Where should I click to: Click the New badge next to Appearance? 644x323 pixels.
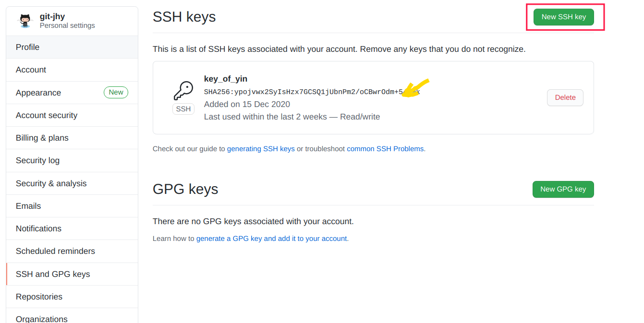[x=116, y=92]
